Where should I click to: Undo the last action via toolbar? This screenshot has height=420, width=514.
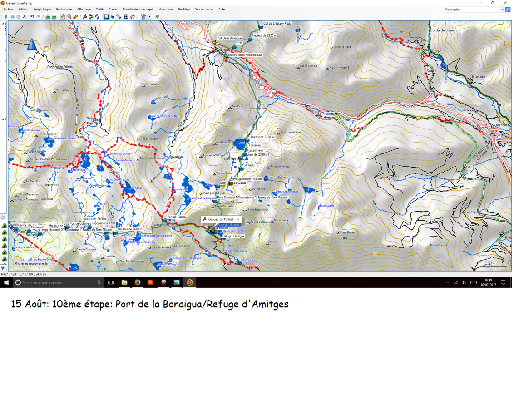coord(32,16)
